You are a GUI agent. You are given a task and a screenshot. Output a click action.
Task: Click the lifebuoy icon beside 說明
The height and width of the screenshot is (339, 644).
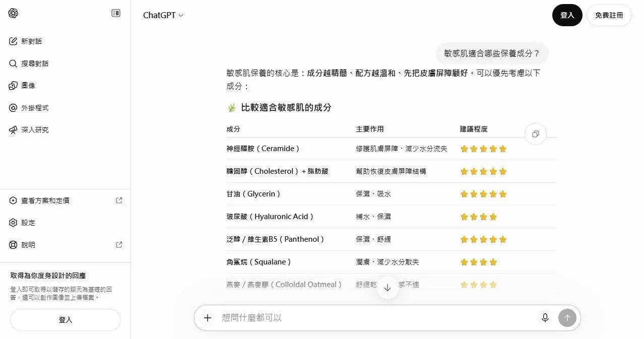[x=13, y=245]
